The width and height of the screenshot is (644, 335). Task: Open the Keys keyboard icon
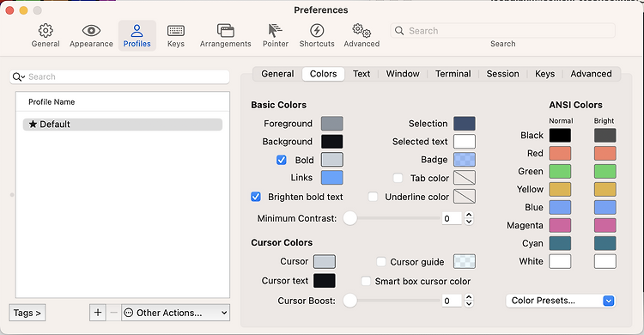[176, 31]
